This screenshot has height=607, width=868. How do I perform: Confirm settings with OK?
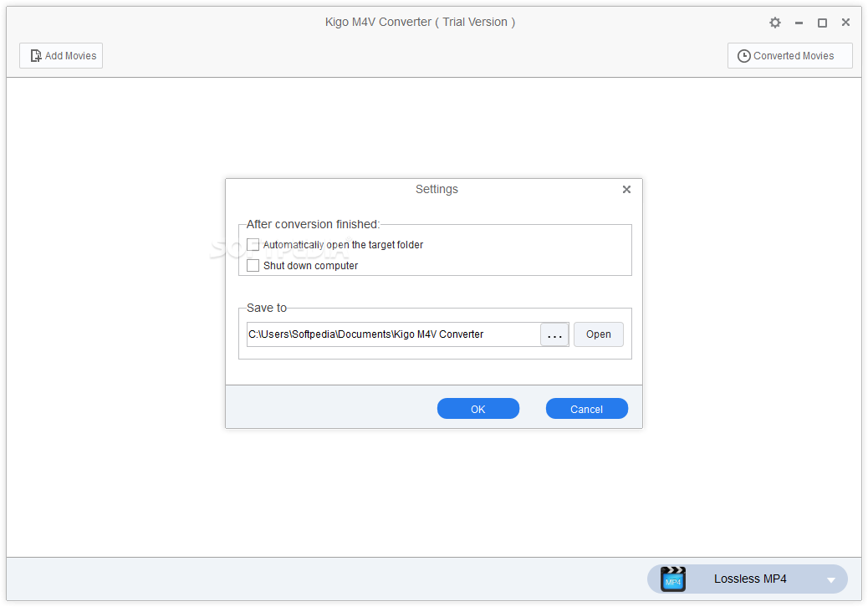(478, 409)
